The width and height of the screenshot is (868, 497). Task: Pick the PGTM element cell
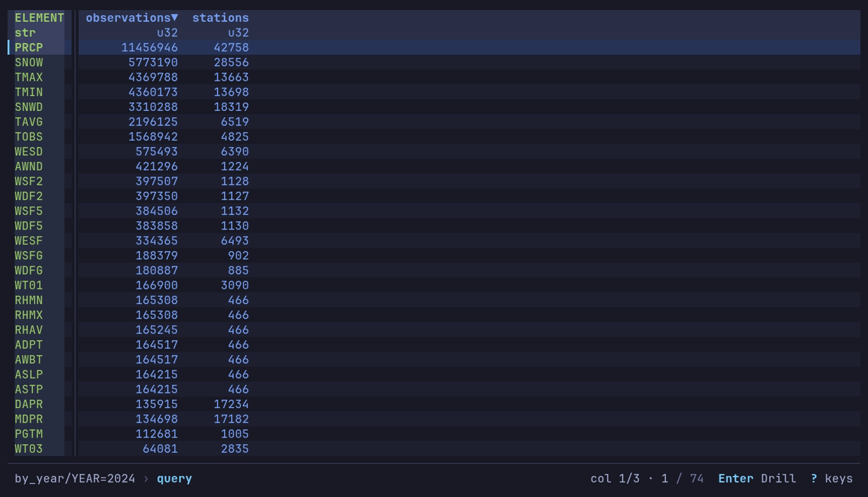coord(29,434)
